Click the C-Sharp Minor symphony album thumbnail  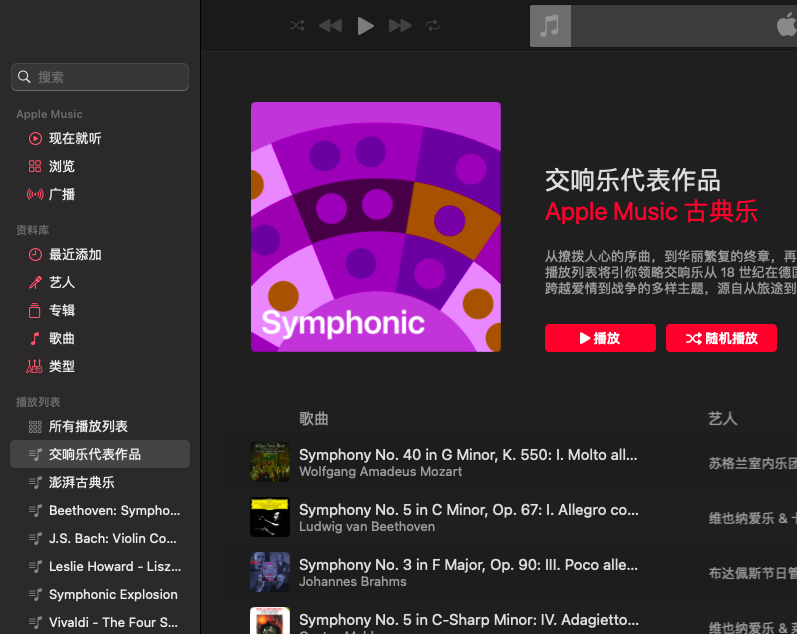[270, 620]
